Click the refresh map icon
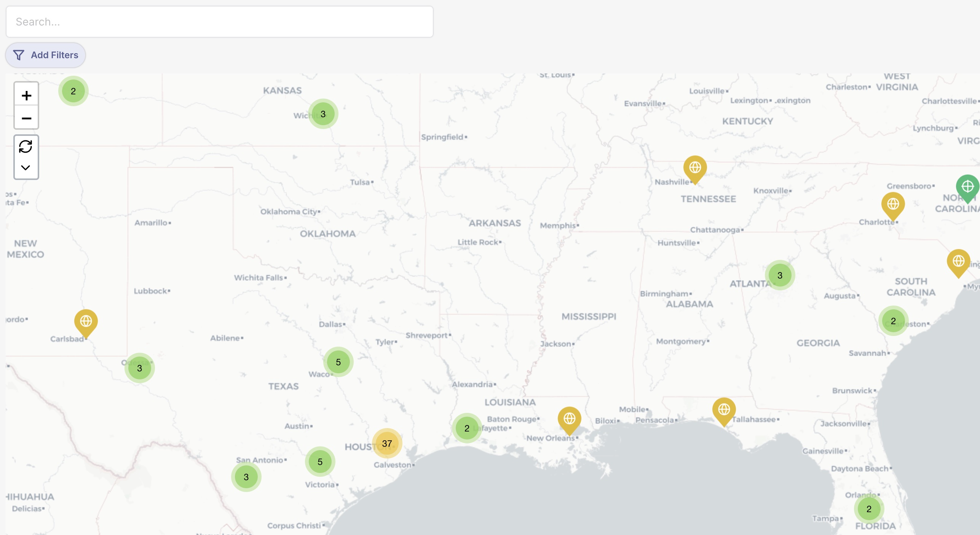980x535 pixels. (26, 146)
